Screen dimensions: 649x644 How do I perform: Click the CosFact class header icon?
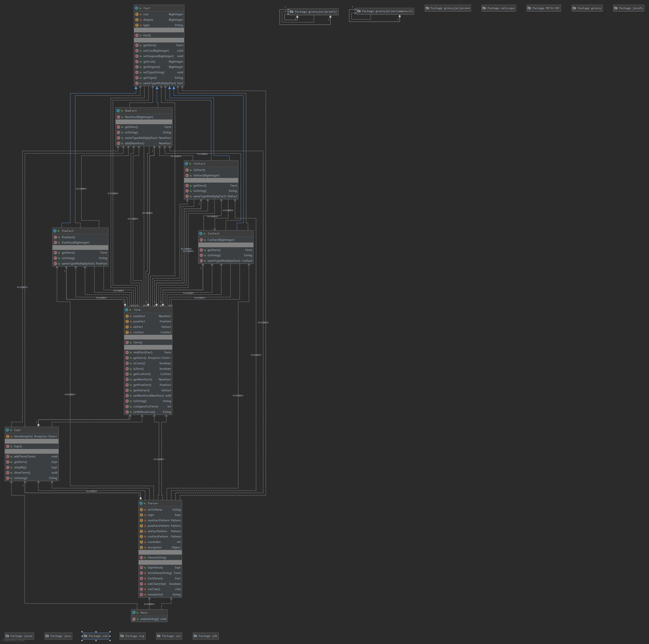click(x=201, y=234)
